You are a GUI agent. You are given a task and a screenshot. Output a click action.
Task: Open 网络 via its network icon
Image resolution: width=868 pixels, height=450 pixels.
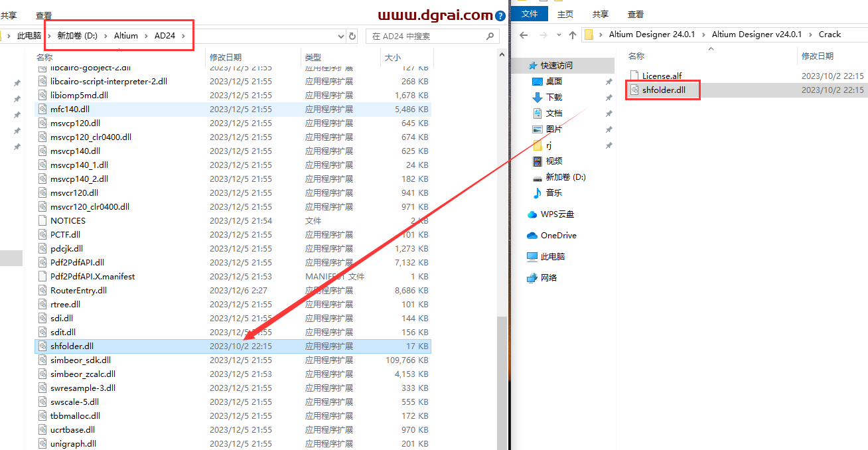coord(532,278)
